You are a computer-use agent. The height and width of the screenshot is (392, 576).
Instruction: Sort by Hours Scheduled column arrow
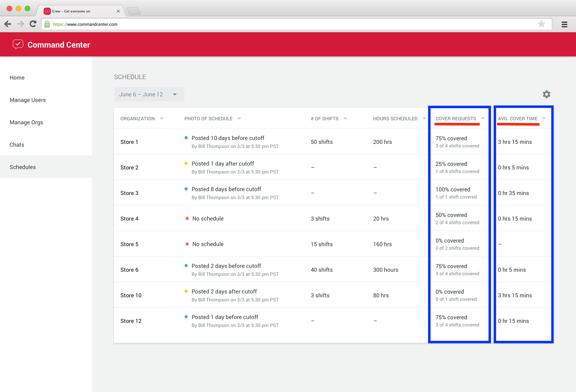tap(424, 118)
